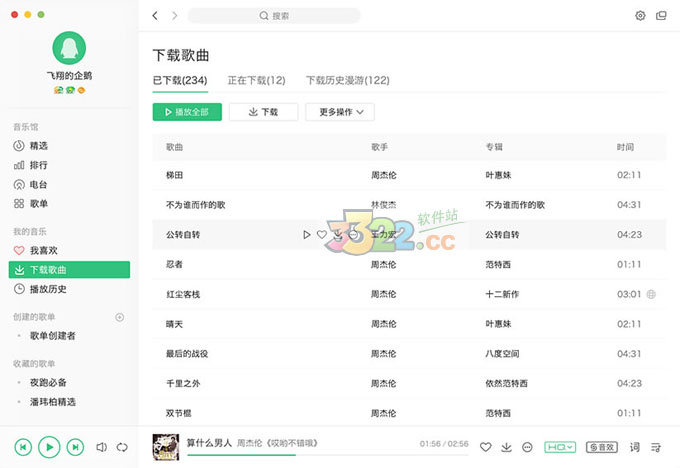Skip to previous track
This screenshot has width=680, height=468.
[23, 447]
